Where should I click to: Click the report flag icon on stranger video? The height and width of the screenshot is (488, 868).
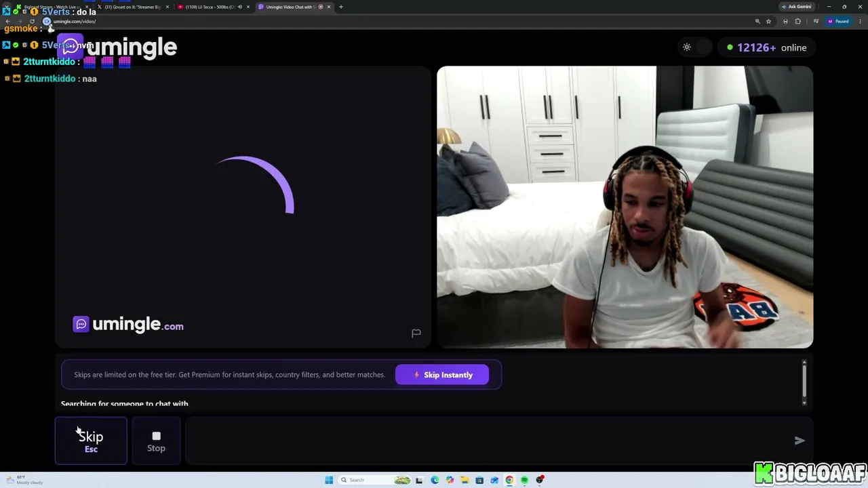coord(416,333)
